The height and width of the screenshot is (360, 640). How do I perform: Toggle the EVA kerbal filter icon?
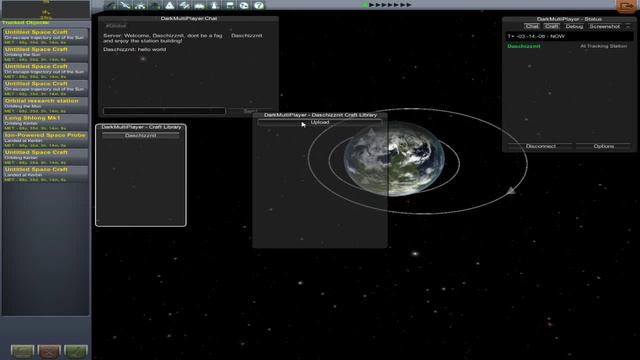(x=214, y=5)
